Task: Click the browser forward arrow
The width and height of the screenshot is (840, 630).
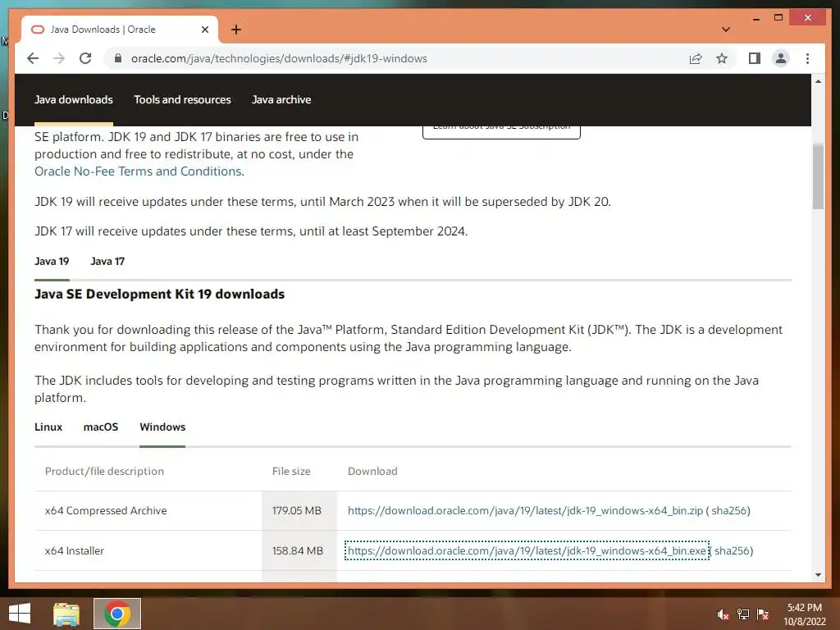Action: 59,58
